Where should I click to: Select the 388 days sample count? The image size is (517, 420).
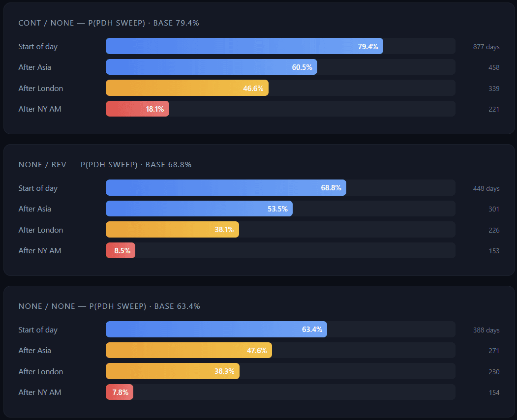click(486, 330)
